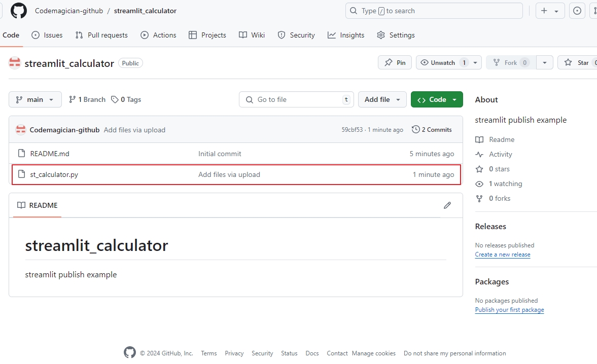597x364 pixels.
Task: Switch to the Code tab
Action: point(11,35)
